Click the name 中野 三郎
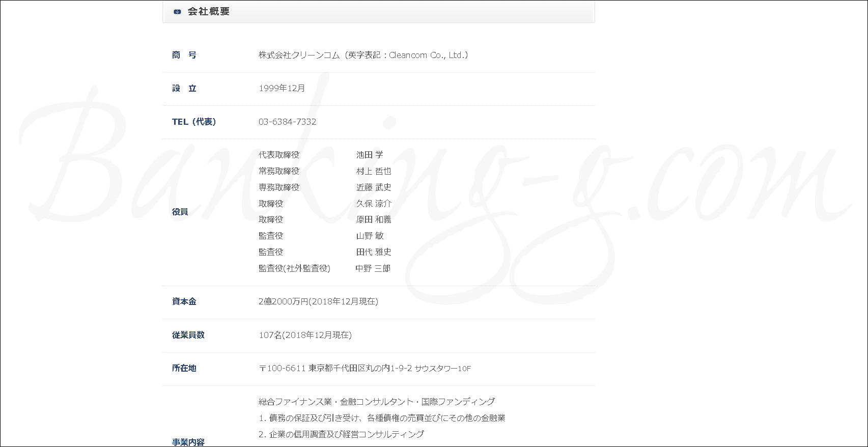868x447 pixels. click(373, 268)
